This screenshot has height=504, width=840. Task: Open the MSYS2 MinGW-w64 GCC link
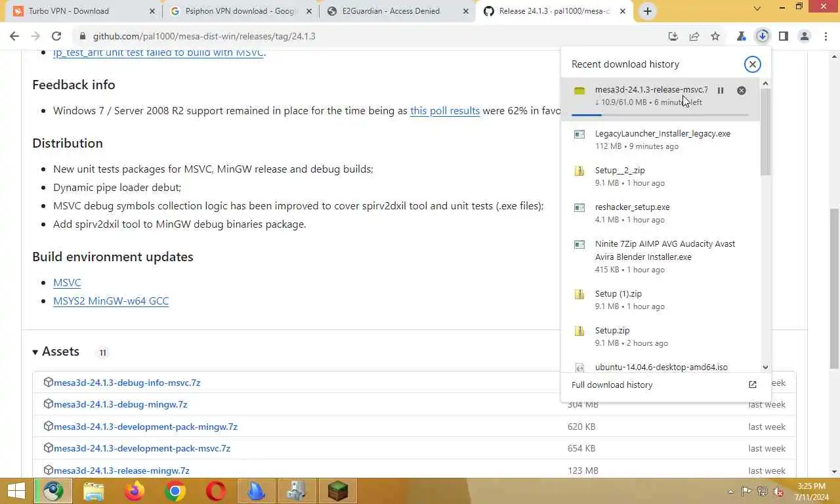click(111, 301)
